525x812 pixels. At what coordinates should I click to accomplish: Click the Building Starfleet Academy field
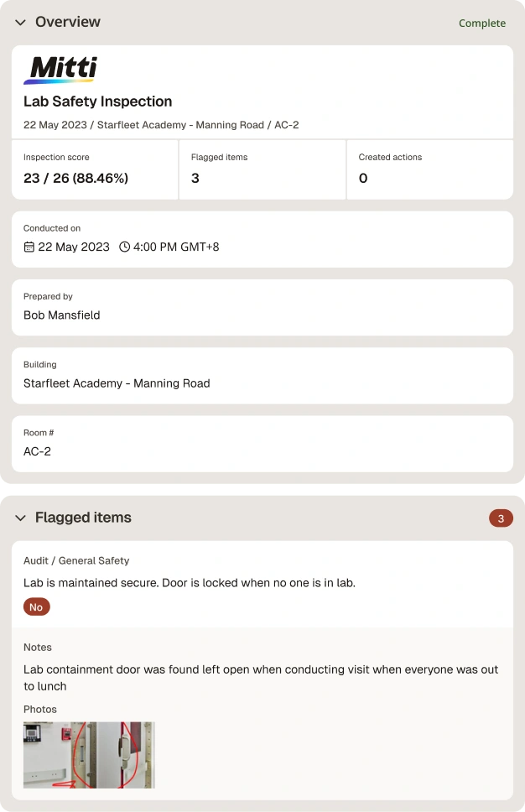pos(262,376)
